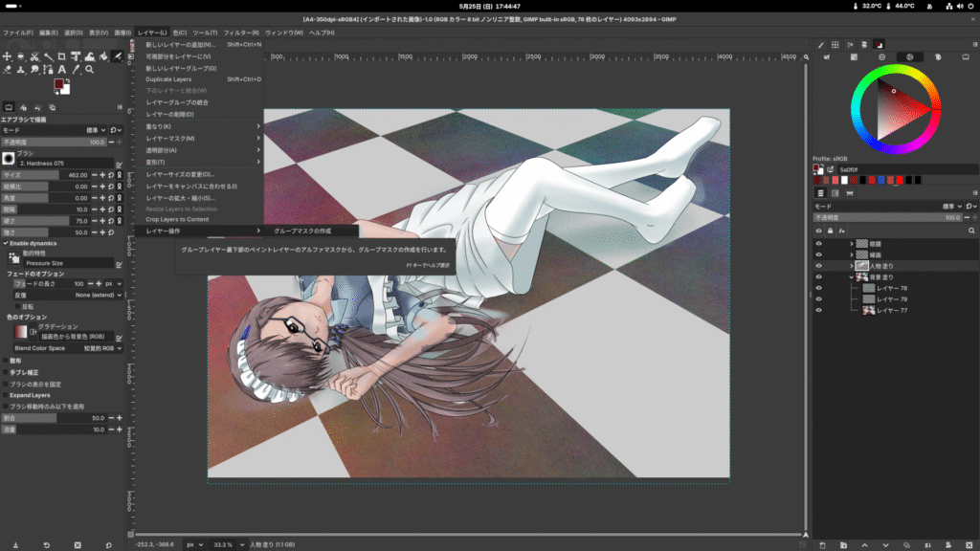Open the fade length px unit dropdown
Image resolution: width=980 pixels, height=551 pixels.
pyautogui.click(x=113, y=283)
